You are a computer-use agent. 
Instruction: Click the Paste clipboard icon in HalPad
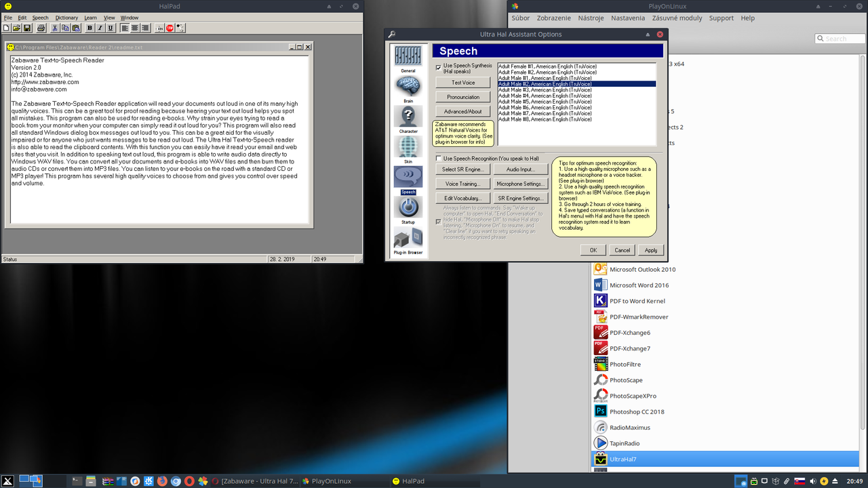76,28
